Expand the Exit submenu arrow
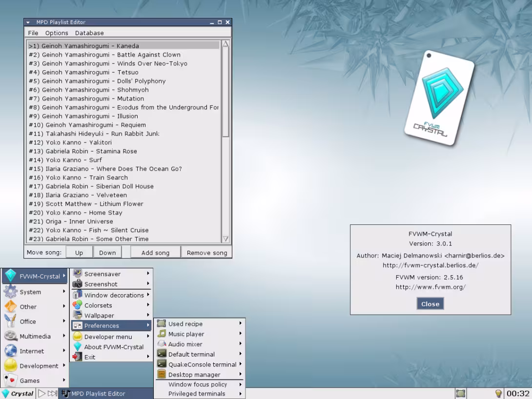The image size is (532, 399). (148, 356)
